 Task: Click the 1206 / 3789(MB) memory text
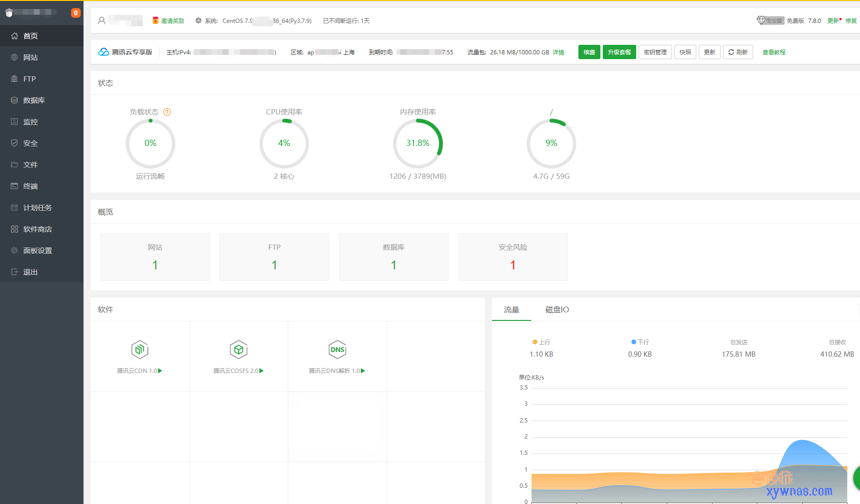pyautogui.click(x=418, y=176)
